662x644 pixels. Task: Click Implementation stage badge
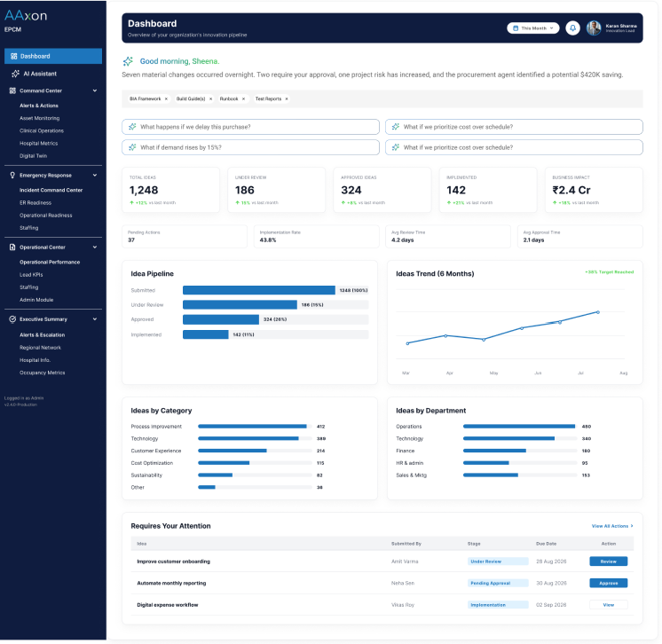(498, 605)
